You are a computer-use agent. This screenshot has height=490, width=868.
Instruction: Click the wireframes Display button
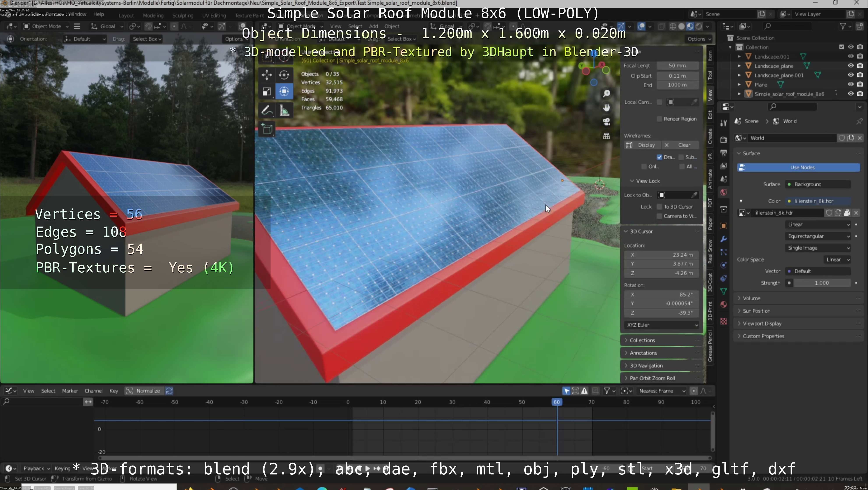coord(642,145)
